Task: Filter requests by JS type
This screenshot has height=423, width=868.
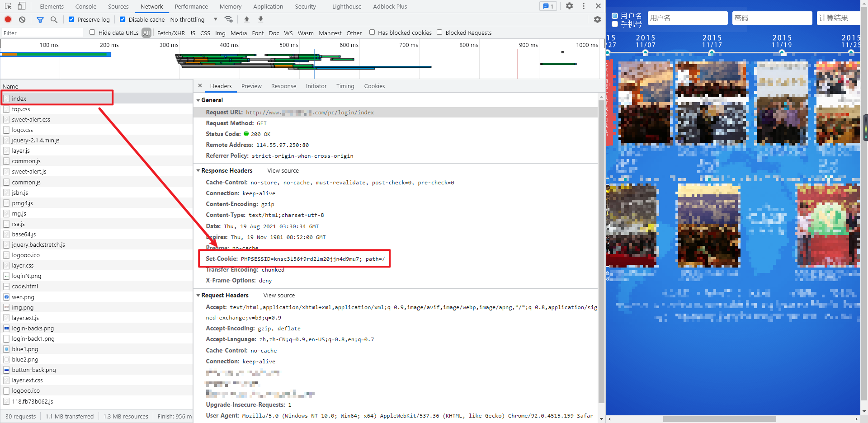Action: point(193,33)
